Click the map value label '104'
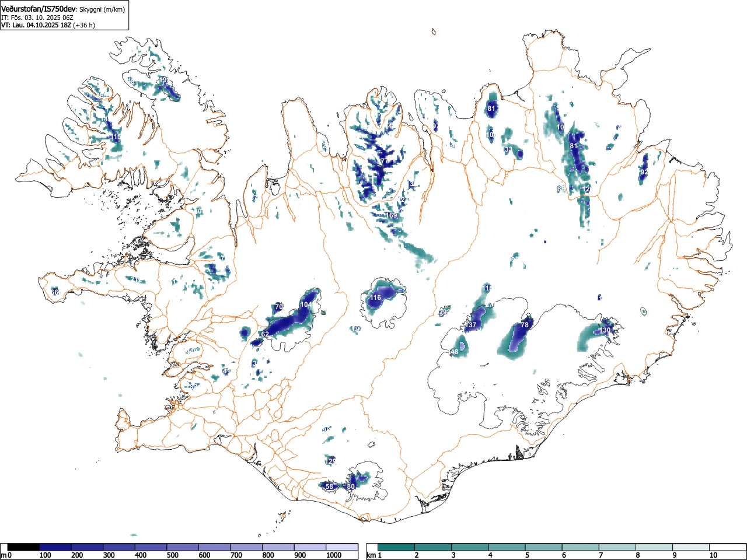Image resolution: width=747 pixels, height=560 pixels. tap(306, 305)
